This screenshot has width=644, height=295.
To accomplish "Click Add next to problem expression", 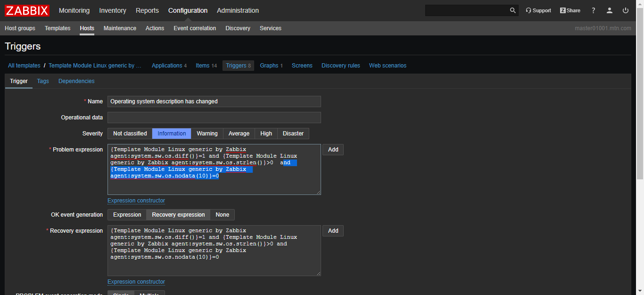I will point(333,149).
